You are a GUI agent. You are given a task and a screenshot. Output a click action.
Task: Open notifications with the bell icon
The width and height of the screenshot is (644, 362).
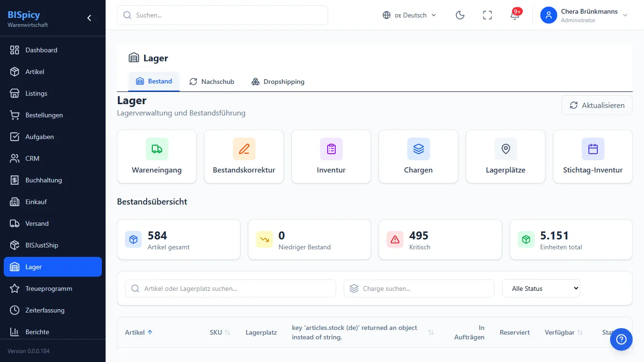click(x=515, y=15)
